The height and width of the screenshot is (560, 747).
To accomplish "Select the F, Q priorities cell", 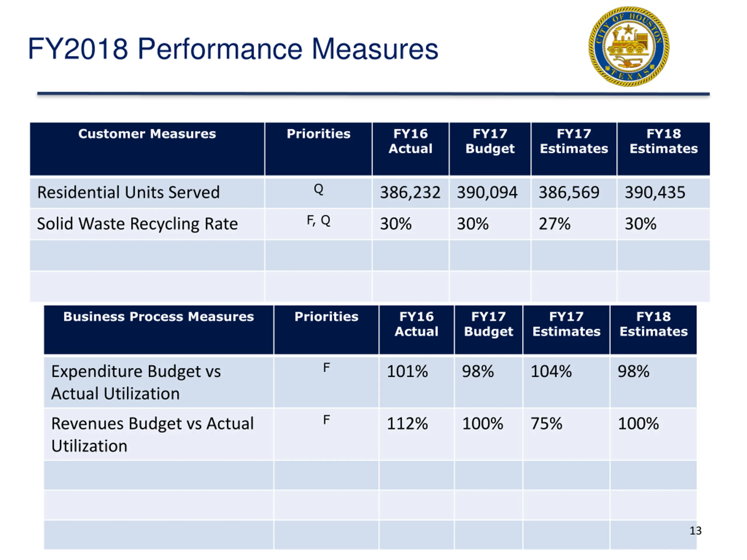I will coord(318,224).
